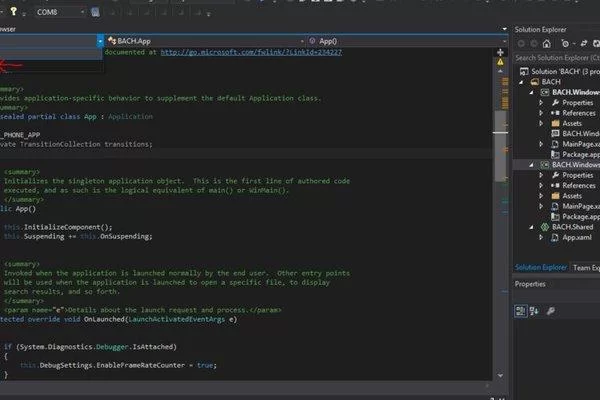Click Assets folder icon in highlighted project
This screenshot has height=400, width=600.
click(555, 196)
